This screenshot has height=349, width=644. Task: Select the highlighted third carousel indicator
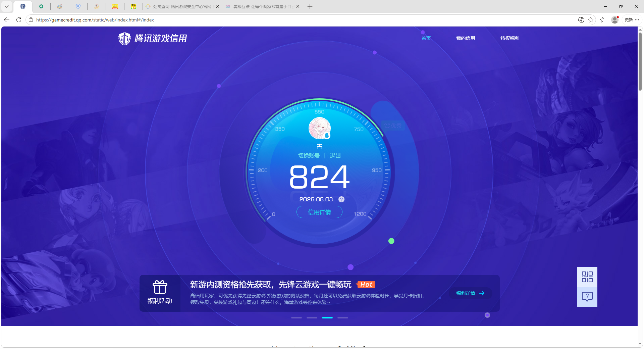327,317
